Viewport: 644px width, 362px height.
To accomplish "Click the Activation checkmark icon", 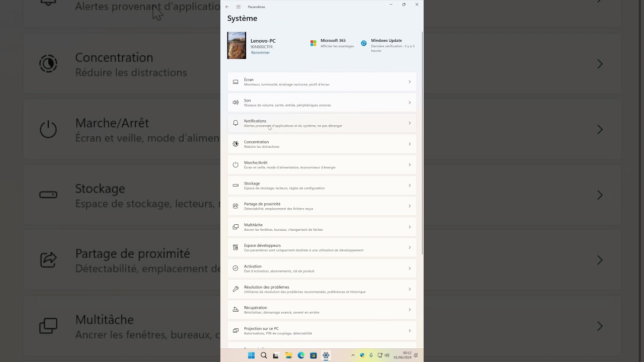I will click(235, 268).
